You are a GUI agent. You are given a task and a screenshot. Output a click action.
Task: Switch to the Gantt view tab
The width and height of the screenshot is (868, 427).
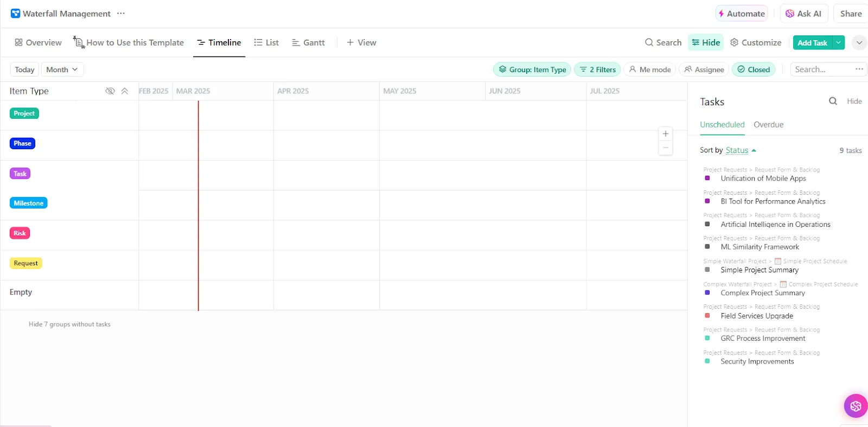click(308, 42)
